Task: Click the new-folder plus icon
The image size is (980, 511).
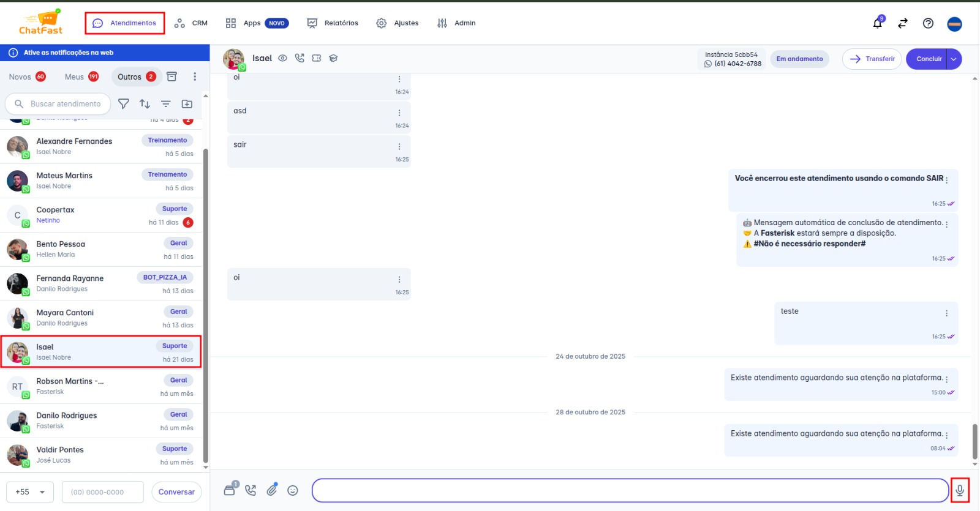Action: click(x=187, y=104)
